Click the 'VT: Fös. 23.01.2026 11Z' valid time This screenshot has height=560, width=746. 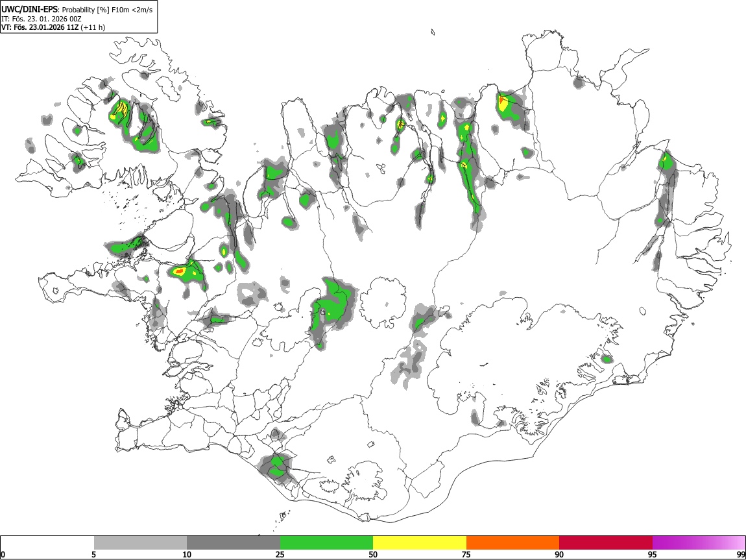point(40,27)
